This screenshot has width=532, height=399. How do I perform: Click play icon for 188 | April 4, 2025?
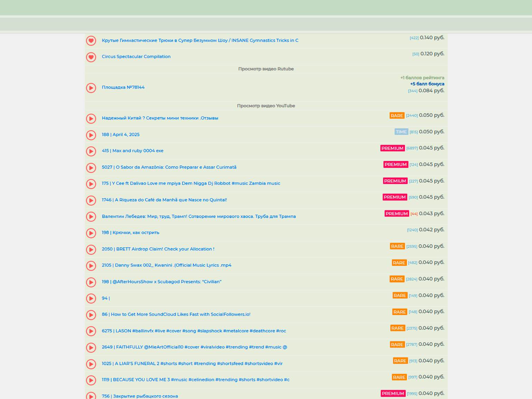click(91, 135)
